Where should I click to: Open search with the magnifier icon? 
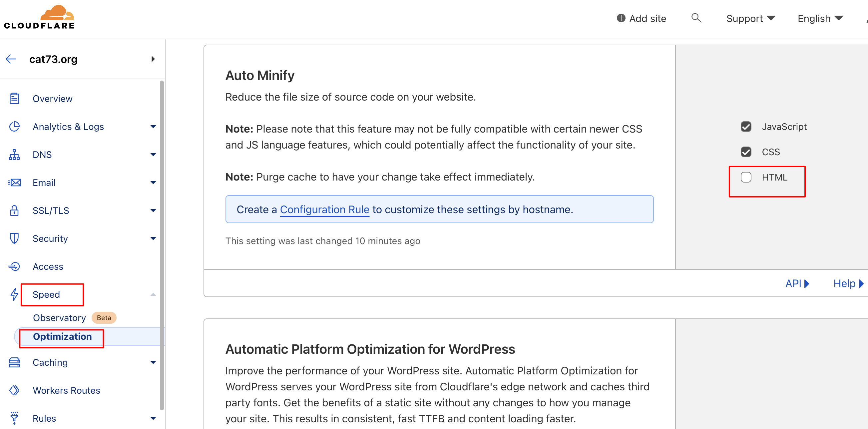(x=696, y=18)
